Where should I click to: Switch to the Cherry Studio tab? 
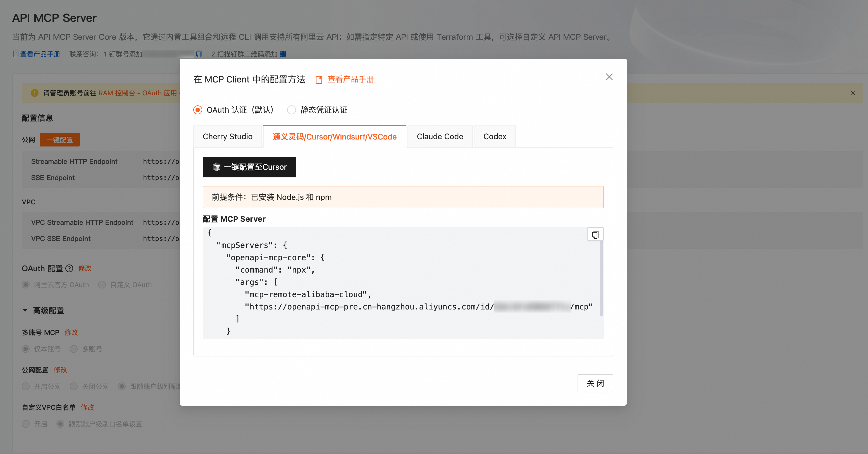[228, 137]
